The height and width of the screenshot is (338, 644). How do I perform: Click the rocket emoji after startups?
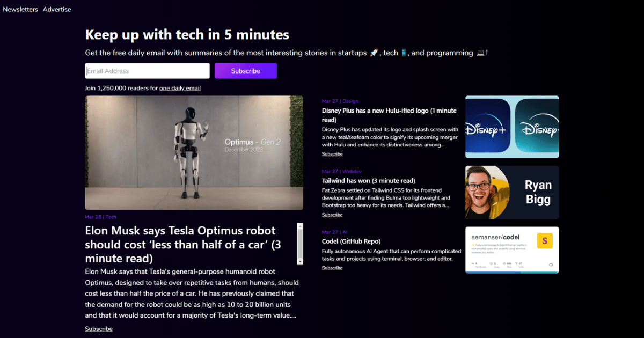(x=374, y=53)
